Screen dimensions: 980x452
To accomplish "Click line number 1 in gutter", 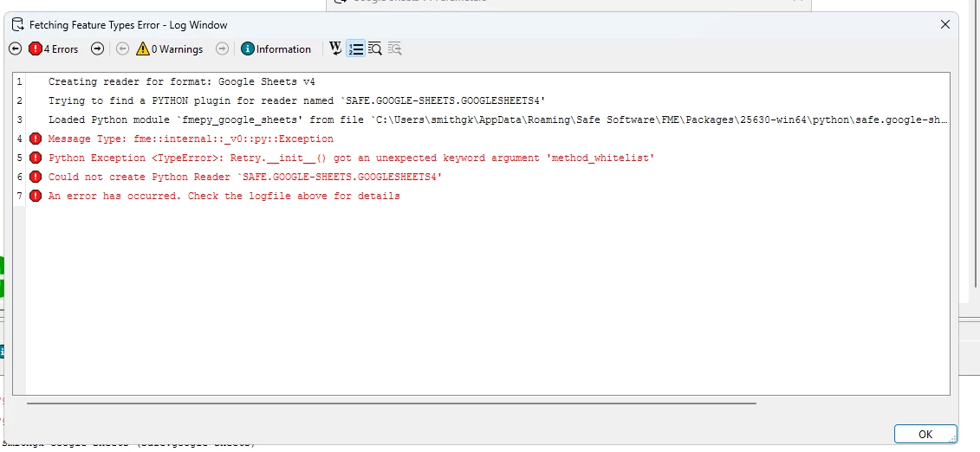I will (x=19, y=81).
